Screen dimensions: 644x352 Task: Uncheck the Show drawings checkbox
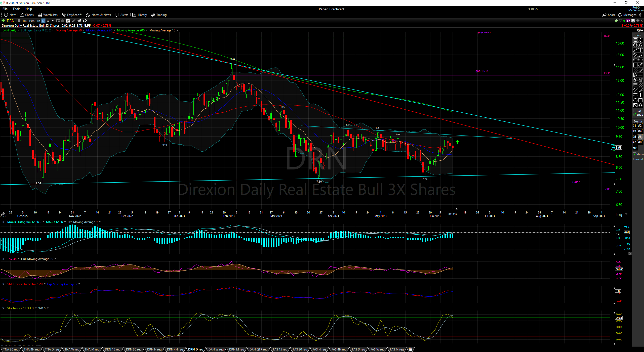pyautogui.click(x=634, y=154)
